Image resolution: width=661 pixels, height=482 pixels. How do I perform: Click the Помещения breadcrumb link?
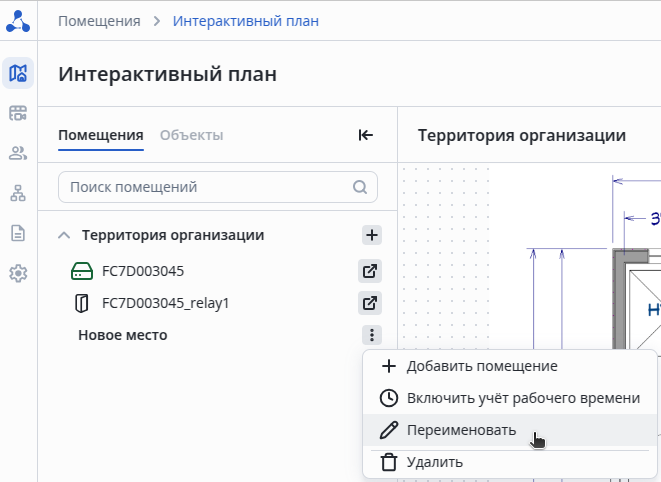point(98,21)
